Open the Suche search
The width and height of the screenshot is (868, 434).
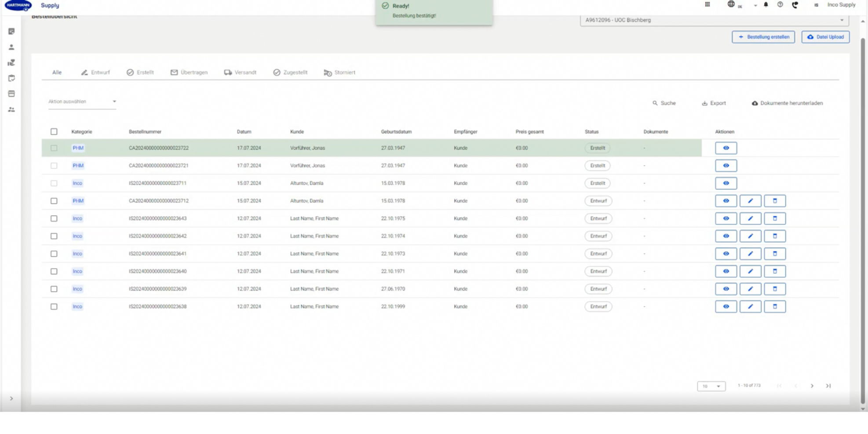click(664, 103)
